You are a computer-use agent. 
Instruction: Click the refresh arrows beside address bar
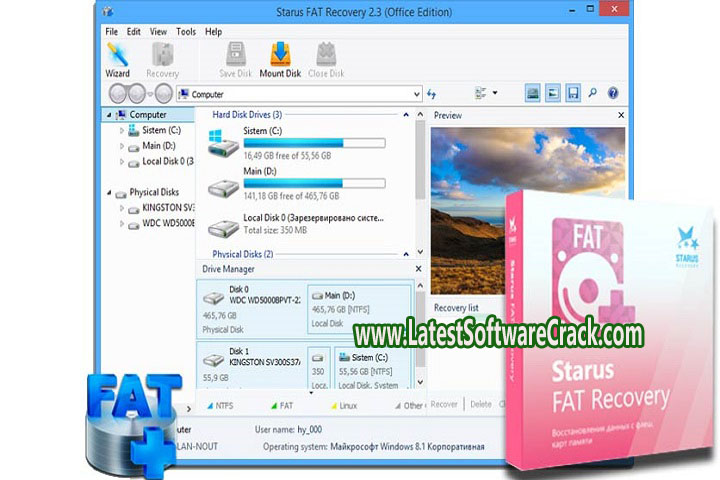432,94
